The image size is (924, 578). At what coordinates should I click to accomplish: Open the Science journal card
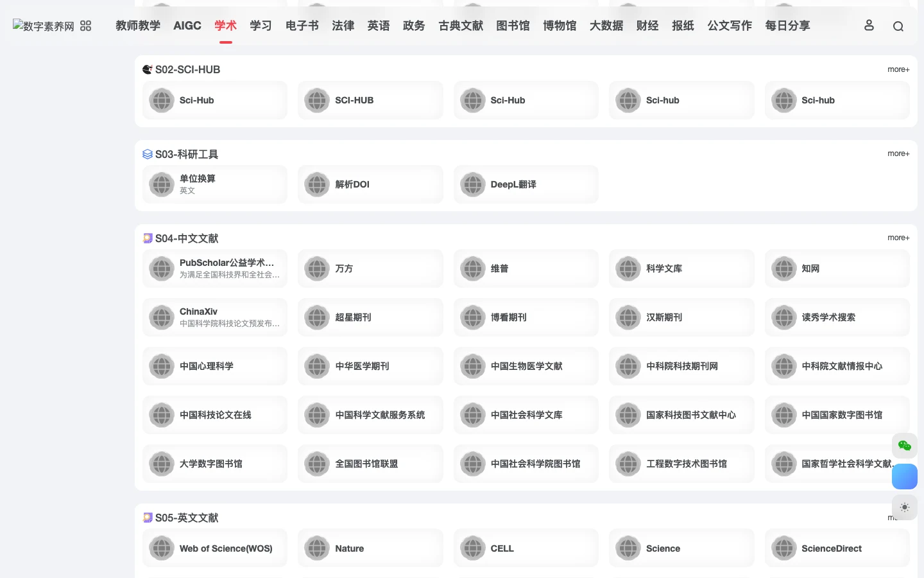[681, 548]
